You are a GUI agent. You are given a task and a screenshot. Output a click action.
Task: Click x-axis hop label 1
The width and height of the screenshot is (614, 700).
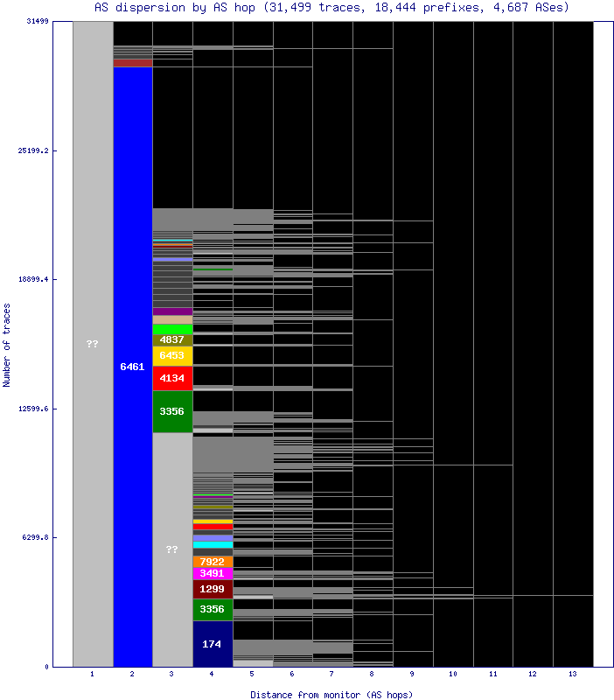point(92,674)
